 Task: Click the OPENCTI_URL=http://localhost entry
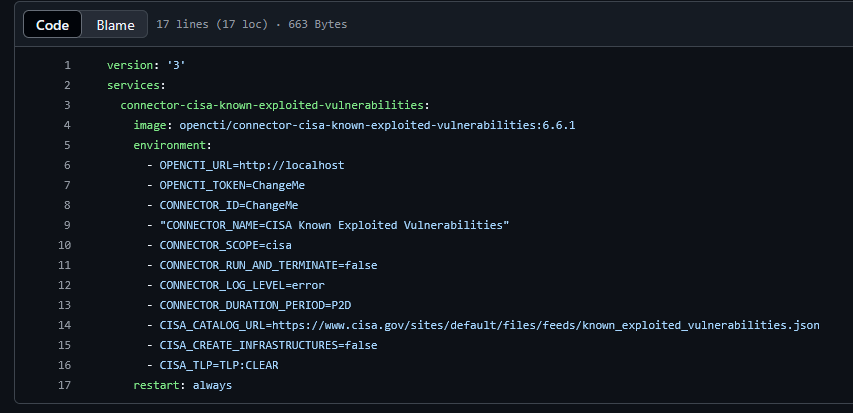click(x=252, y=165)
